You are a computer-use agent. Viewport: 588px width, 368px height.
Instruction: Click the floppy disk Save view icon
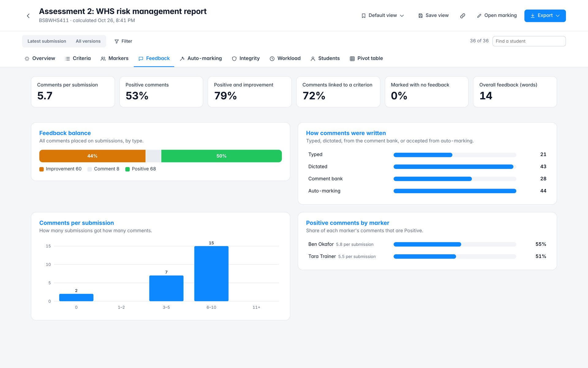[420, 16]
